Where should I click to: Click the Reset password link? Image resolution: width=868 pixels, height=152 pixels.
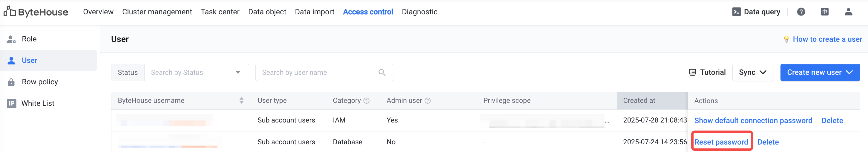click(721, 142)
